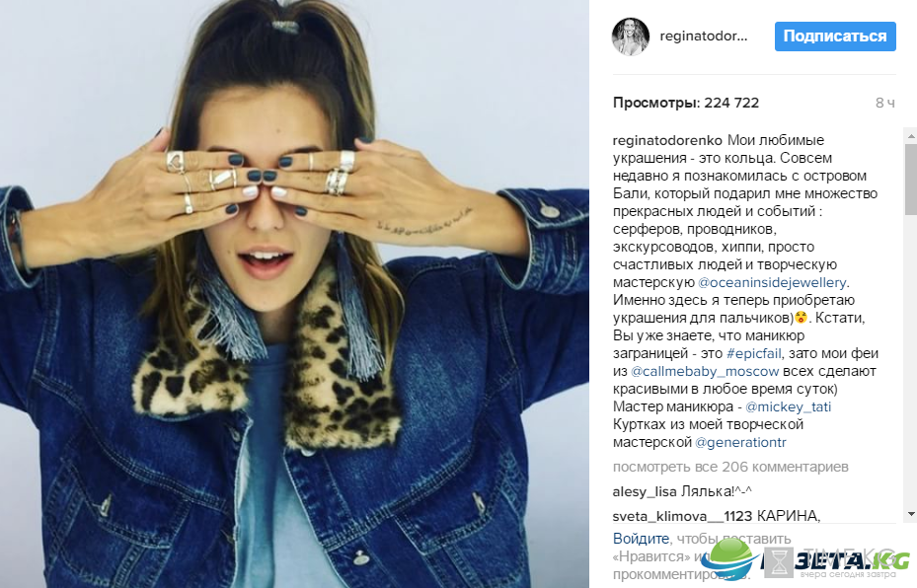Click the 8 ч post timestamp
The width and height of the screenshot is (917, 588).
[x=884, y=104]
